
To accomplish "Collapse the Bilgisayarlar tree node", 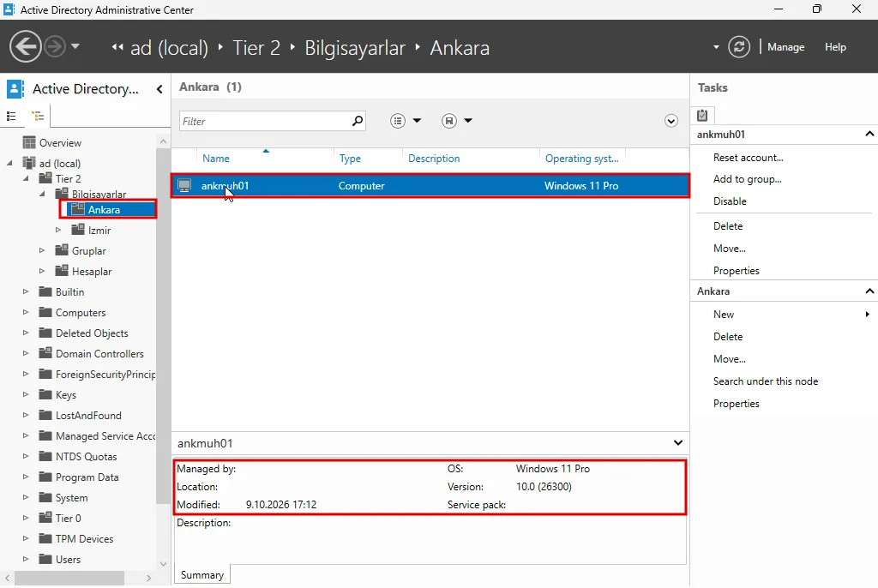I will click(x=42, y=194).
